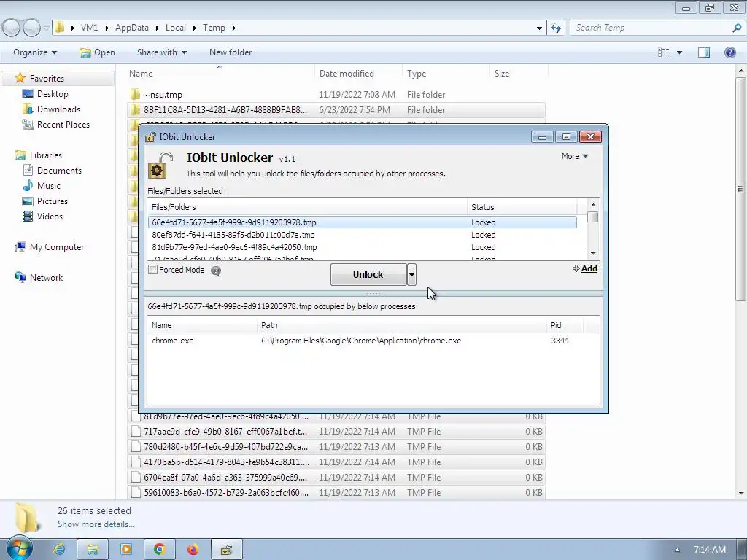The image size is (747, 560).
Task: Click Show more details link
Action: tap(96, 524)
